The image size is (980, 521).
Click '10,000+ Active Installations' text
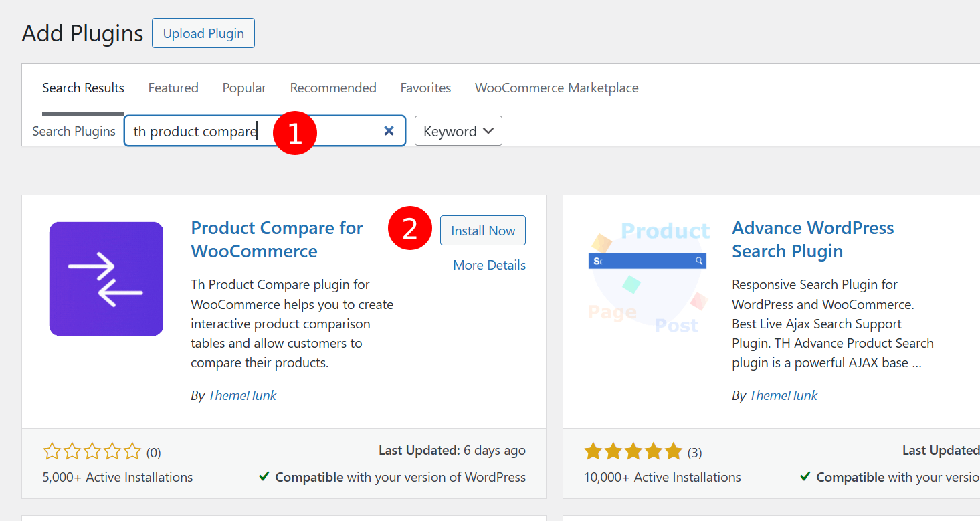[x=662, y=477]
